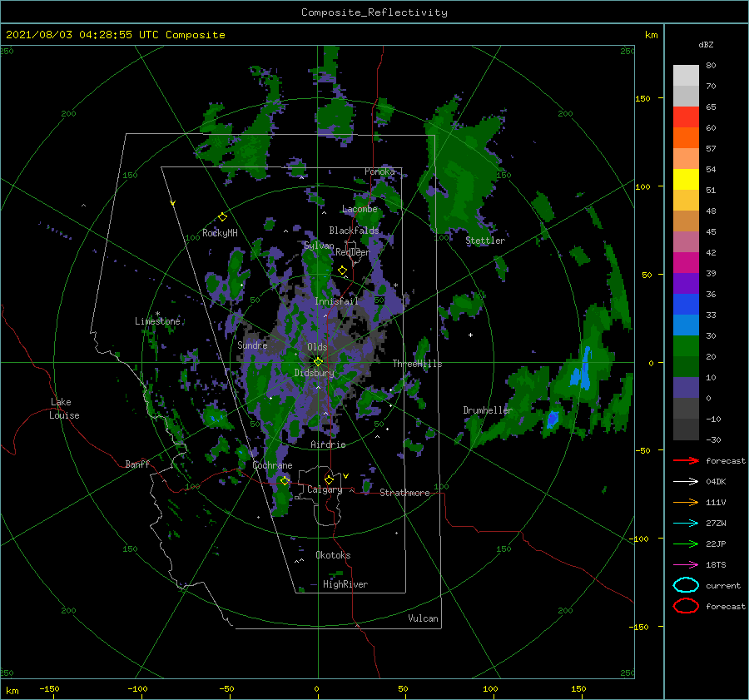Click the HighRiver label

[345, 585]
